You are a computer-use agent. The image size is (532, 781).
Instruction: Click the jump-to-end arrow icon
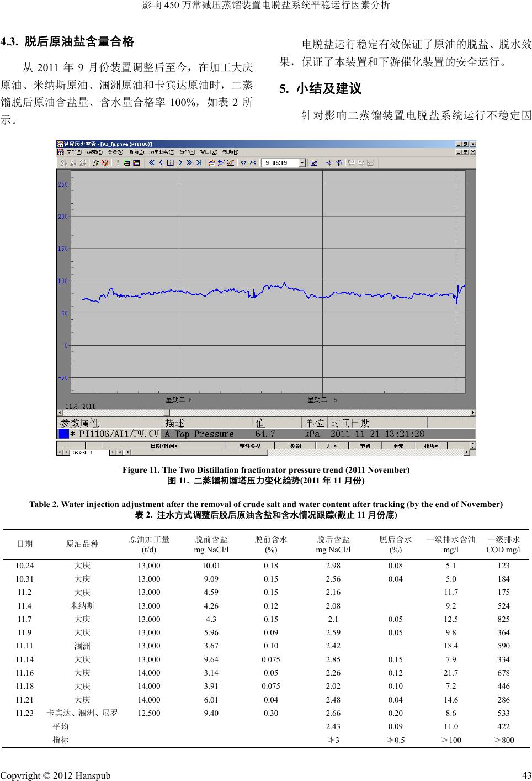[x=199, y=163]
